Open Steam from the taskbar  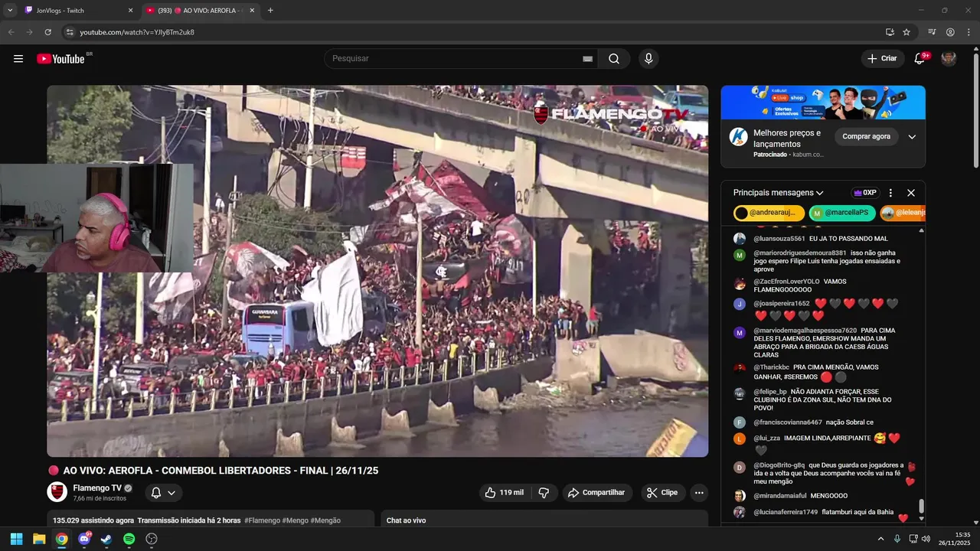(106, 539)
